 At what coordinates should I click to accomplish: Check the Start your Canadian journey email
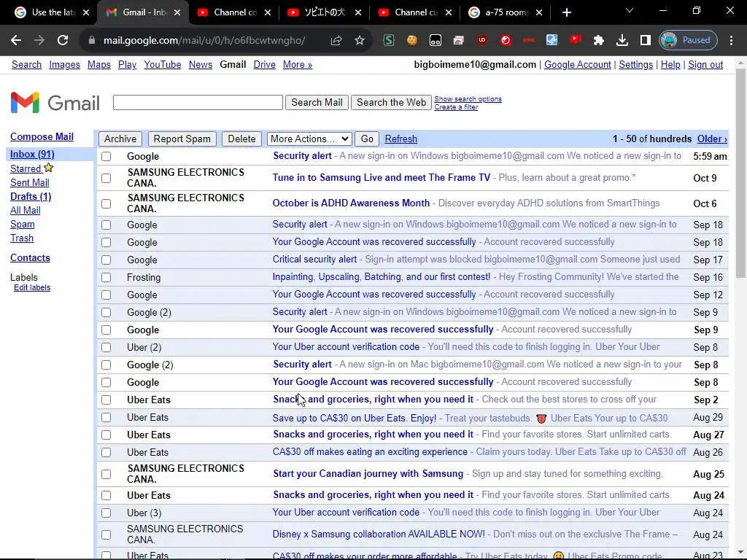pos(107,474)
